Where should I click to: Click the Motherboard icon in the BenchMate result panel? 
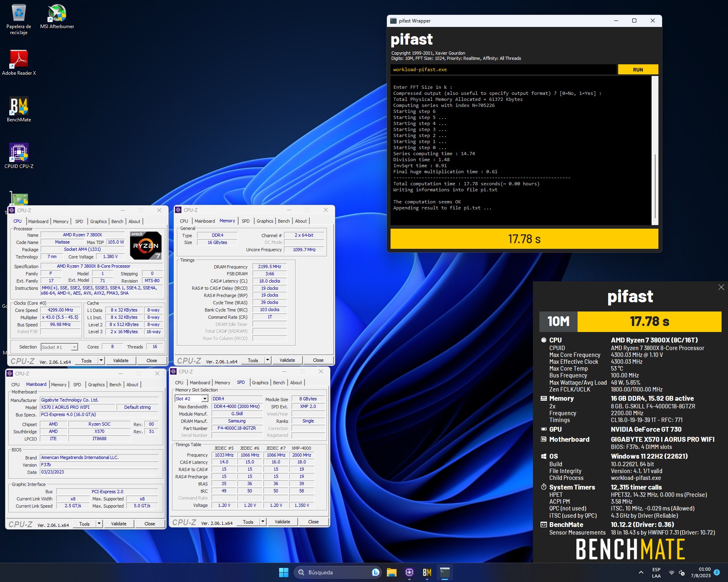(544, 439)
